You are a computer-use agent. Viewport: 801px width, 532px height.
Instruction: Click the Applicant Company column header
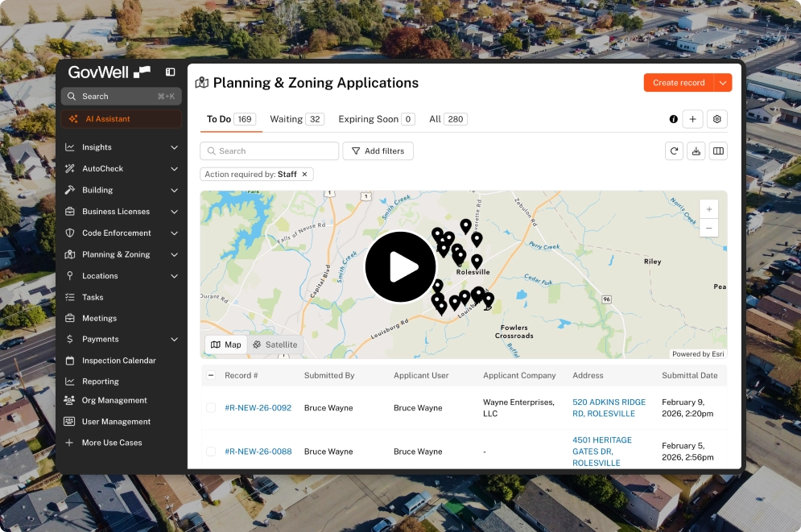tap(519, 375)
